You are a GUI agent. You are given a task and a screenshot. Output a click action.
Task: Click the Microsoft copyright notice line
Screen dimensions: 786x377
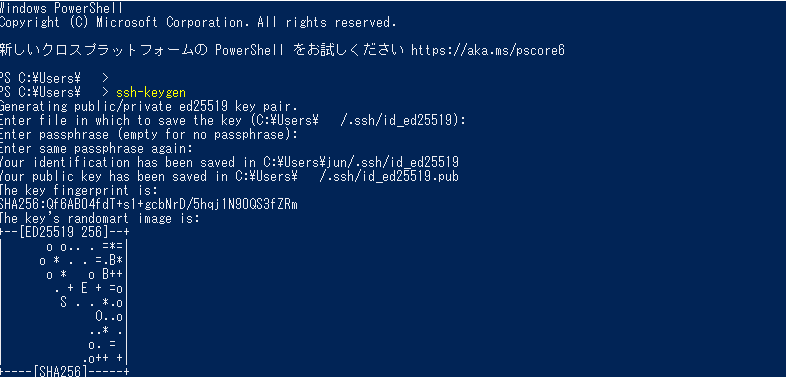(198, 23)
